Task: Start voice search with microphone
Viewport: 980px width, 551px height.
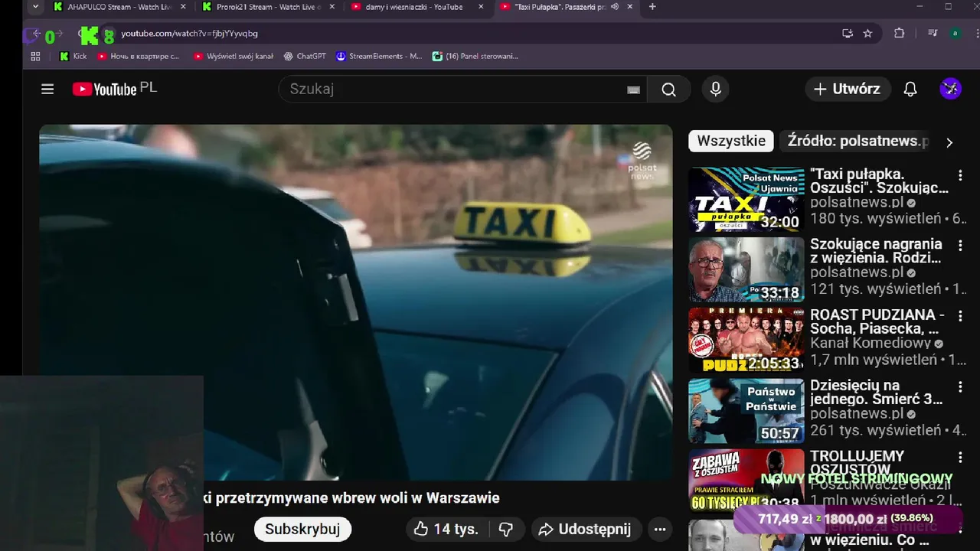Action: [715, 89]
